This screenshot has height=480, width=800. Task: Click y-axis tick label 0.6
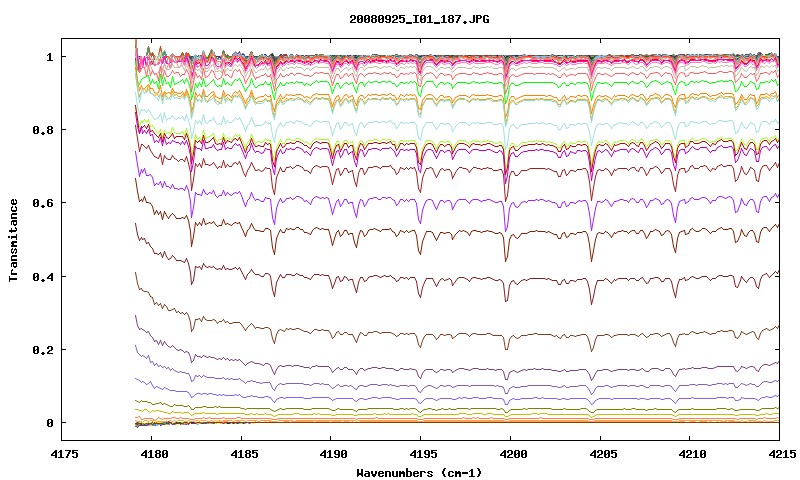(x=43, y=203)
